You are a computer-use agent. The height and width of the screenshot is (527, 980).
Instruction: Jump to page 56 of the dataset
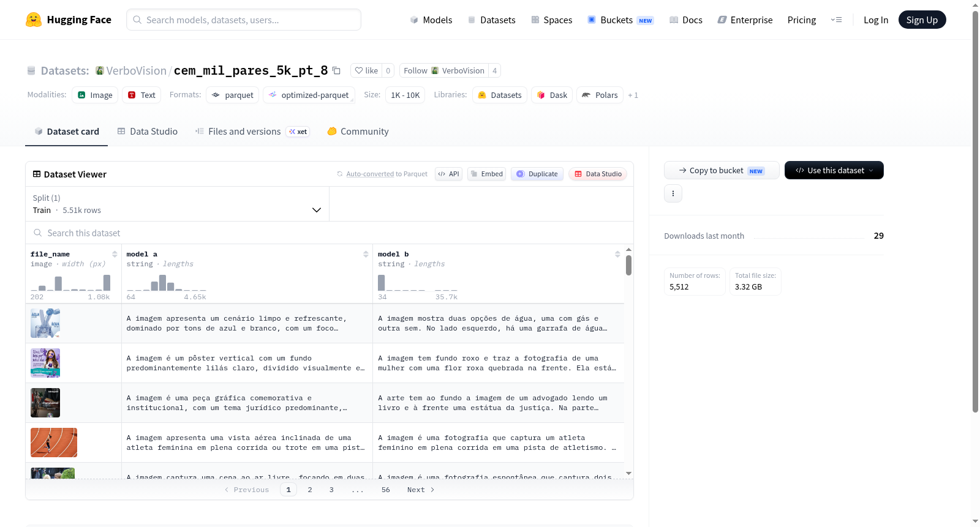click(386, 490)
